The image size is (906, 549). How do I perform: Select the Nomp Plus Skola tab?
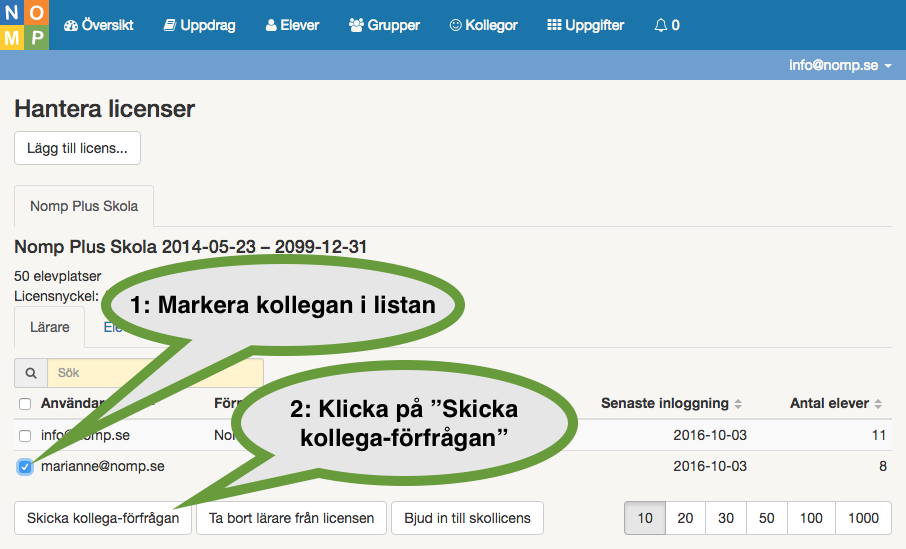[x=84, y=206]
